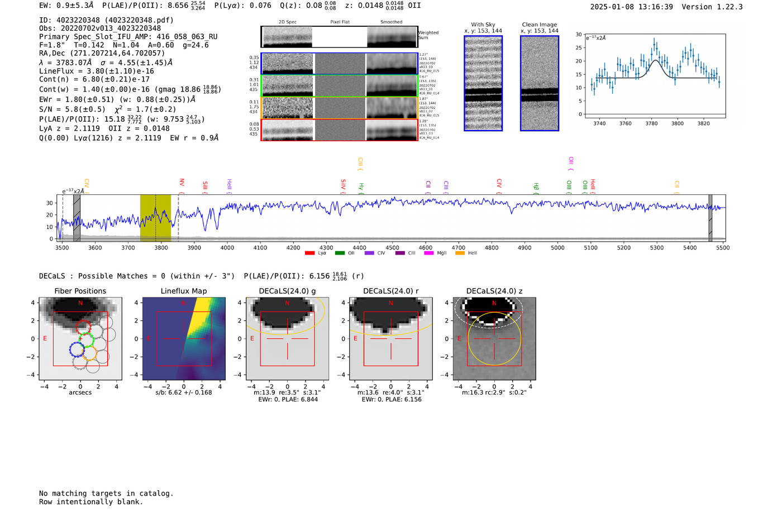Viewport: 782px width, 532px height.
Task: Click the blue-bordered fiber 2D spectrum row
Action: pyautogui.click(x=340, y=64)
